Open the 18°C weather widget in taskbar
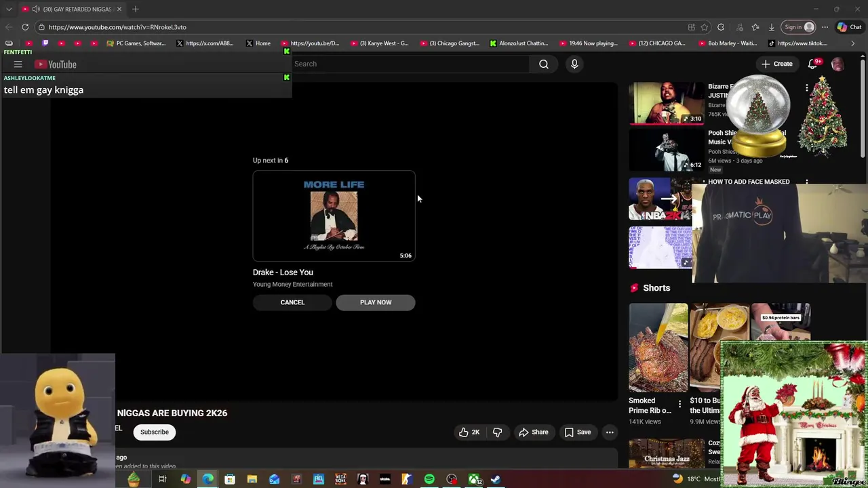This screenshot has width=868, height=488. 695,479
